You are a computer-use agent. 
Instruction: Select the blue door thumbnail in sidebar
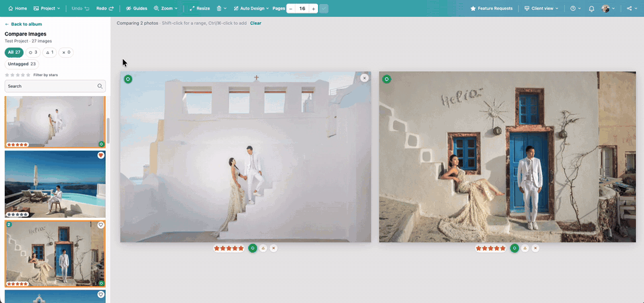55,254
